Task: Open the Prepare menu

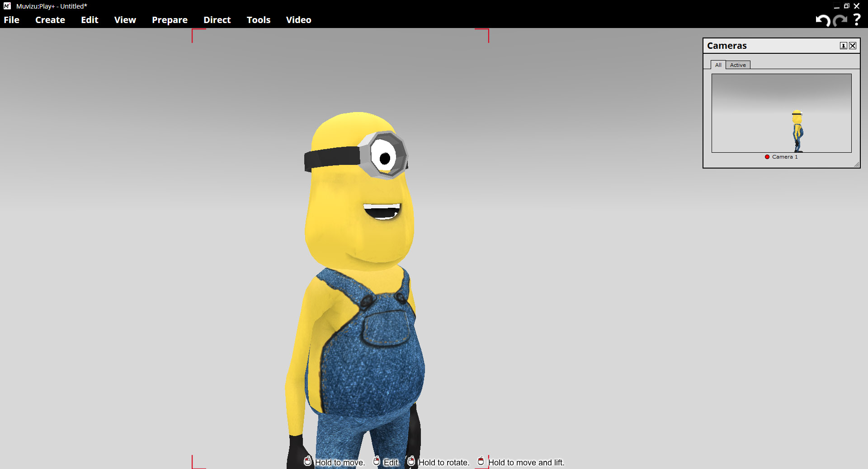Action: click(x=170, y=20)
